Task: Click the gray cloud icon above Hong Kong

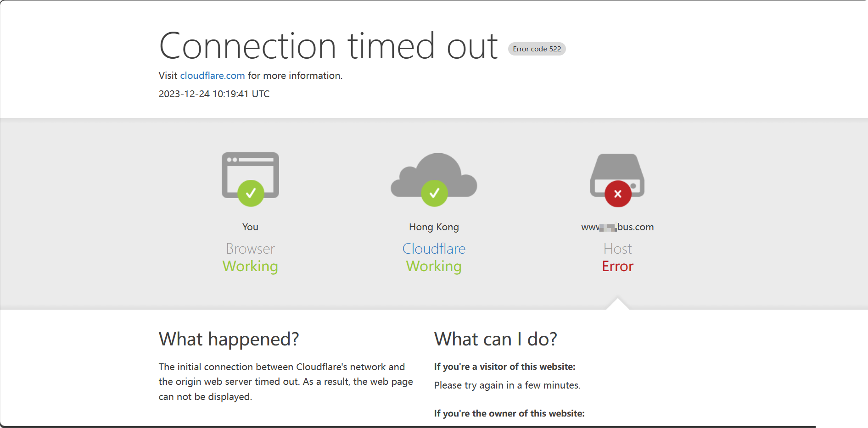Action: (x=434, y=172)
